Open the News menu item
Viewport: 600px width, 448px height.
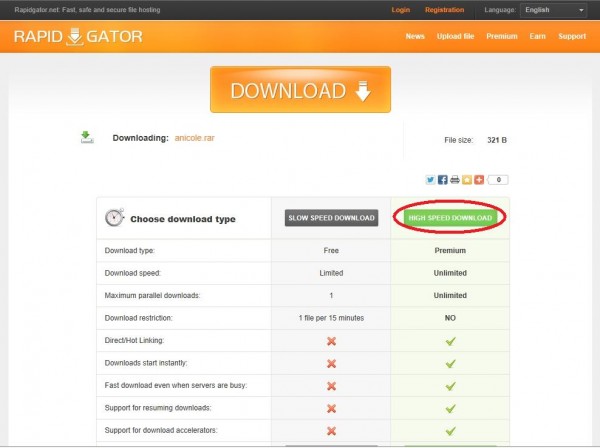click(415, 36)
